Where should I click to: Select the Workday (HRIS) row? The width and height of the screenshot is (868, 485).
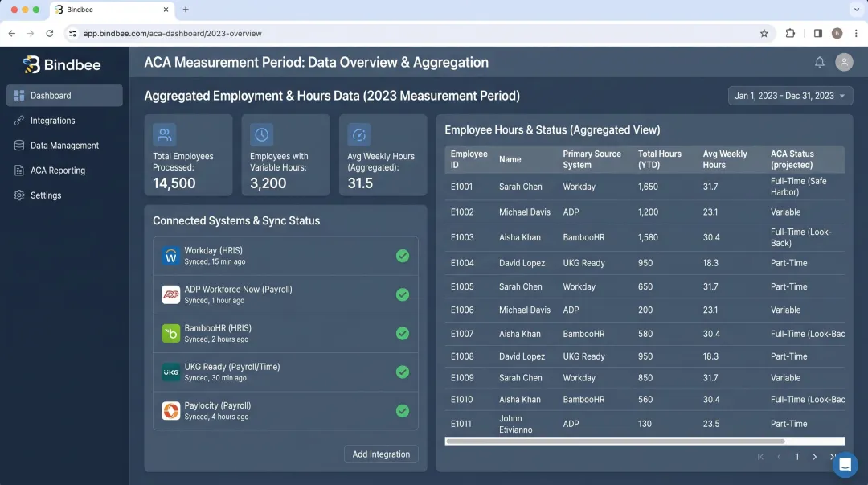(285, 256)
